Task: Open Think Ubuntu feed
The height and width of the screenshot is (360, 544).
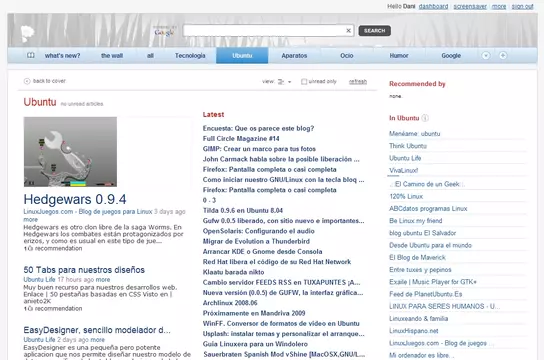Action: 408,146
